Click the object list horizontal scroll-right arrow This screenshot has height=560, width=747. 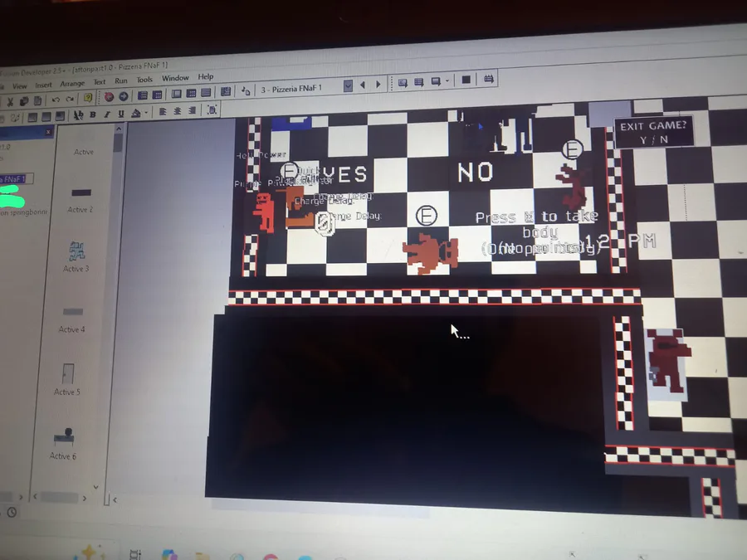click(x=85, y=498)
